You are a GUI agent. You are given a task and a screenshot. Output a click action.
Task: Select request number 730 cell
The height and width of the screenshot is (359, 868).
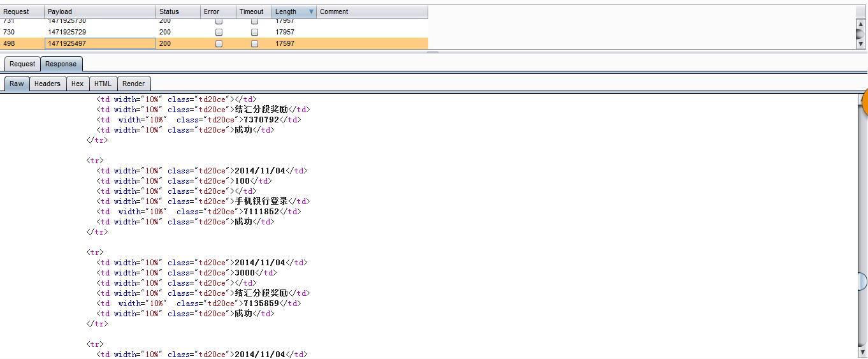coord(22,32)
